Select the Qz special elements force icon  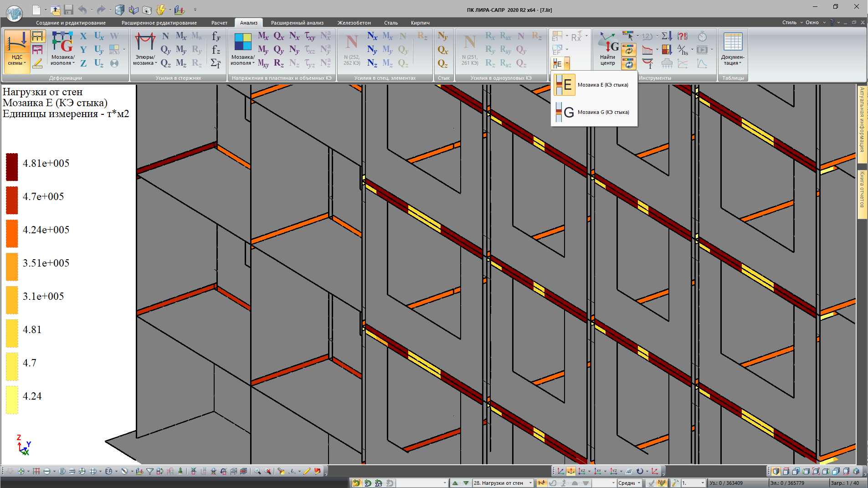pyautogui.click(x=403, y=63)
